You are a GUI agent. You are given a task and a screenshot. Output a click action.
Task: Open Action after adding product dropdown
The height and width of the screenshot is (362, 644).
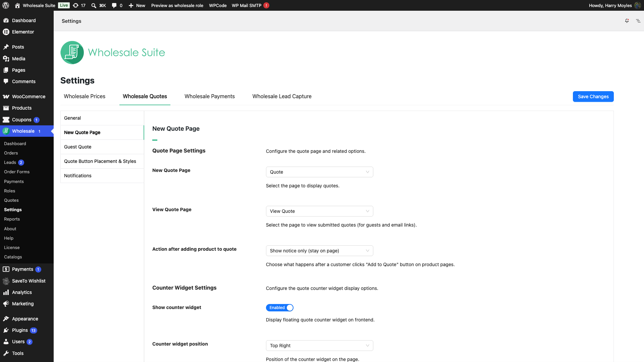319,251
